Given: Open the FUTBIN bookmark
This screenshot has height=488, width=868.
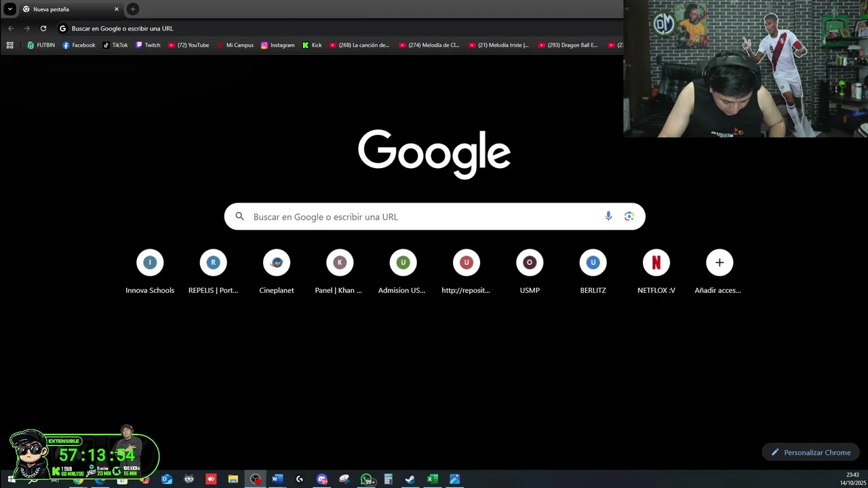Looking at the screenshot, I should pos(41,45).
